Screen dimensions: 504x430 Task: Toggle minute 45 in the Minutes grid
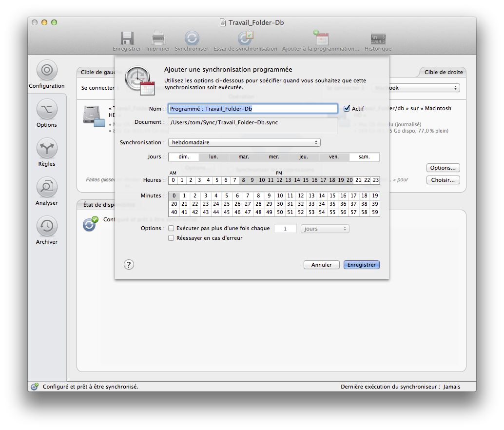[x=227, y=213]
